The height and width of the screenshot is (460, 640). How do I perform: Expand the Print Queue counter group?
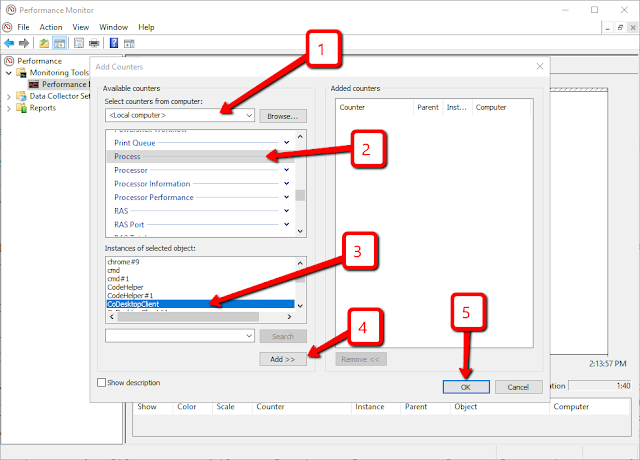pos(287,142)
